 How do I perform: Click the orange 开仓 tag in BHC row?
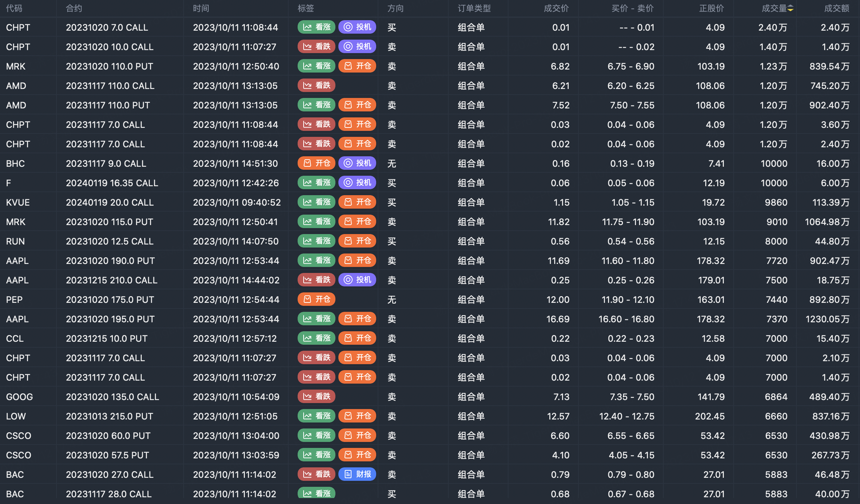coord(316,163)
